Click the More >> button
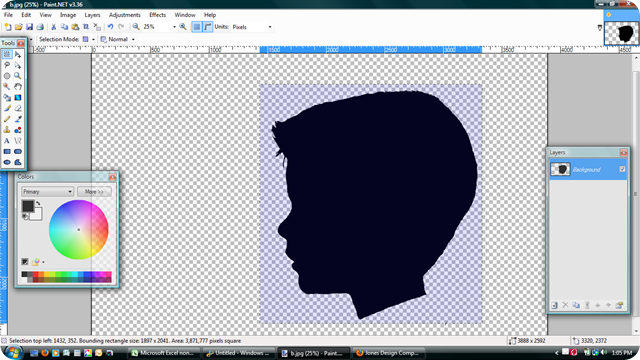 pos(94,191)
